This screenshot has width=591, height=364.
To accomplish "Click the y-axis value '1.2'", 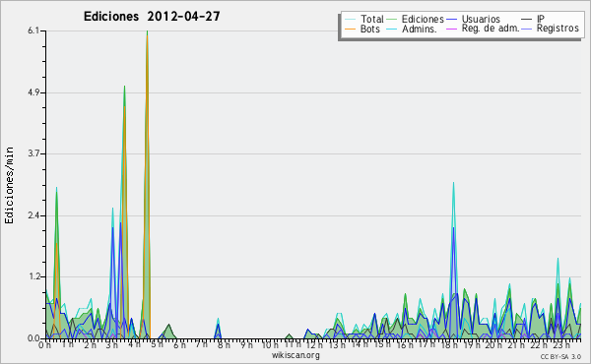I will [33, 276].
